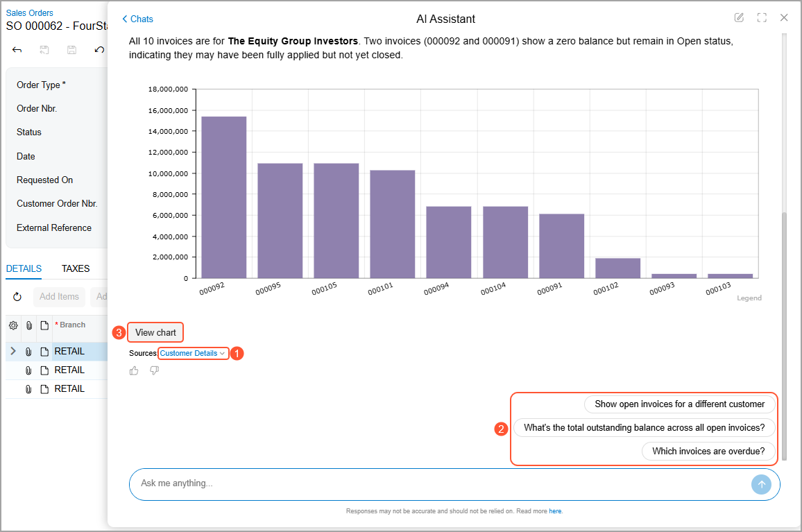Click the back arrow in Sales Orders toolbar
The height and width of the screenshot is (532, 802).
[17, 50]
